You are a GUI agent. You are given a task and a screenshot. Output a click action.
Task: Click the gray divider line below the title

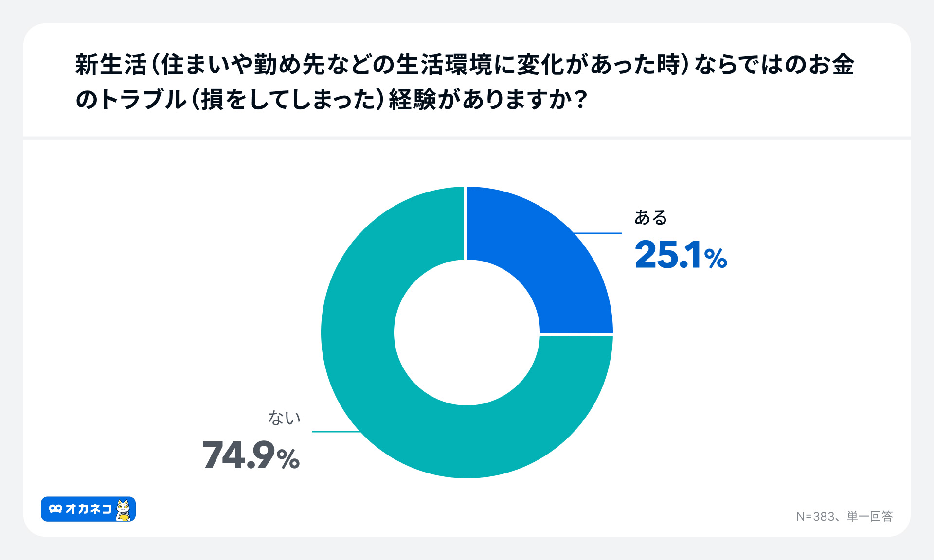467,138
